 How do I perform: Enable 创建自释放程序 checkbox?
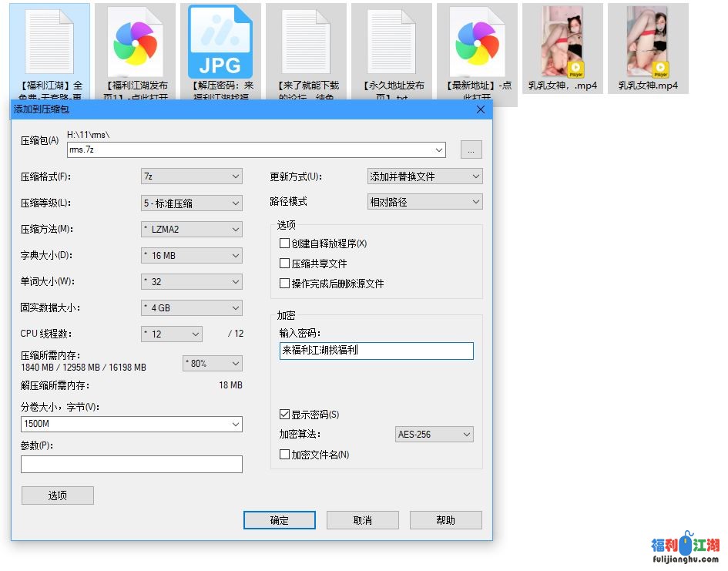(x=285, y=244)
